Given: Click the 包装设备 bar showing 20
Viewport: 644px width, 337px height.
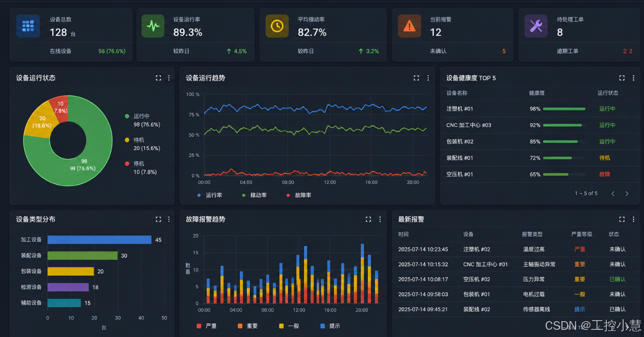Looking at the screenshot, I should pos(70,271).
